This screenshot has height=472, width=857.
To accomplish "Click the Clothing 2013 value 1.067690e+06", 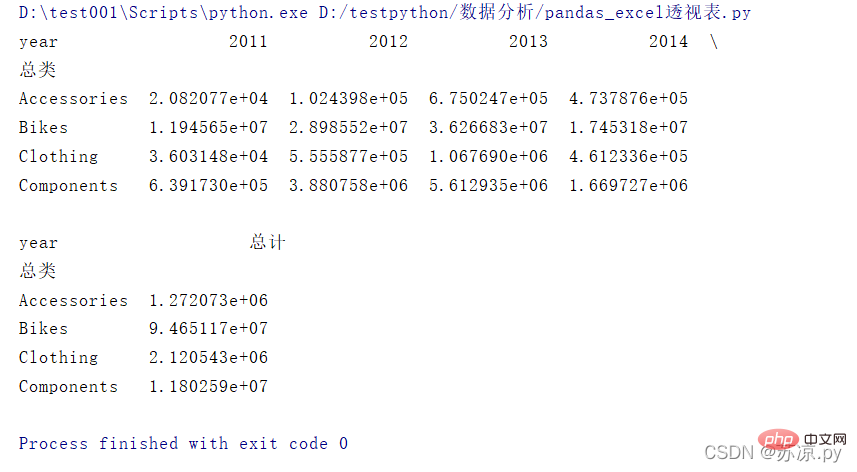I will [488, 157].
